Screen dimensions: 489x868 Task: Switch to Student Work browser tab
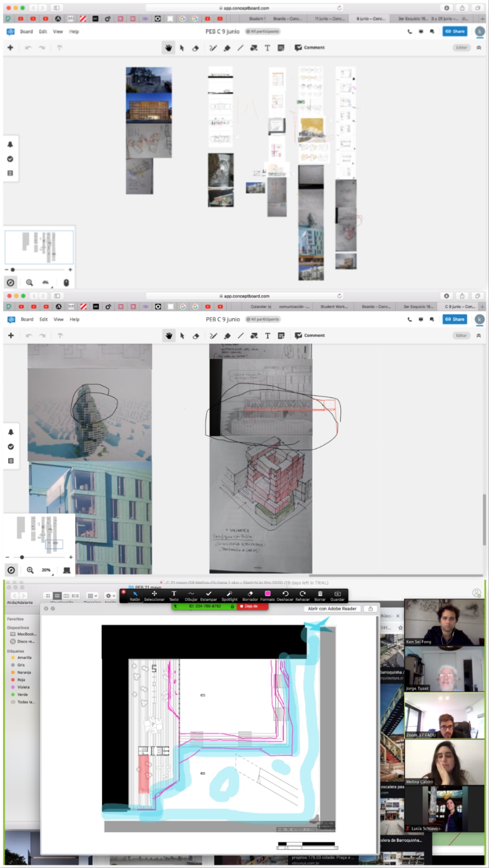pyautogui.click(x=334, y=307)
